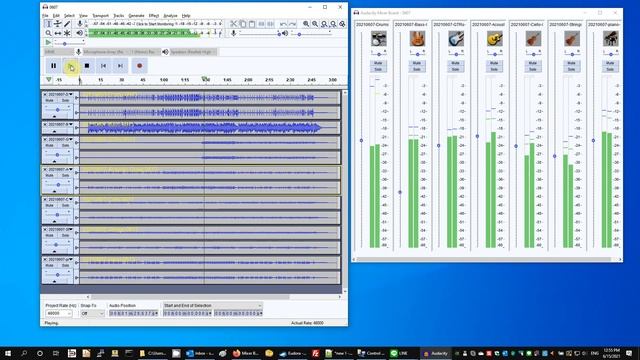Skip to start of project

coord(104,66)
